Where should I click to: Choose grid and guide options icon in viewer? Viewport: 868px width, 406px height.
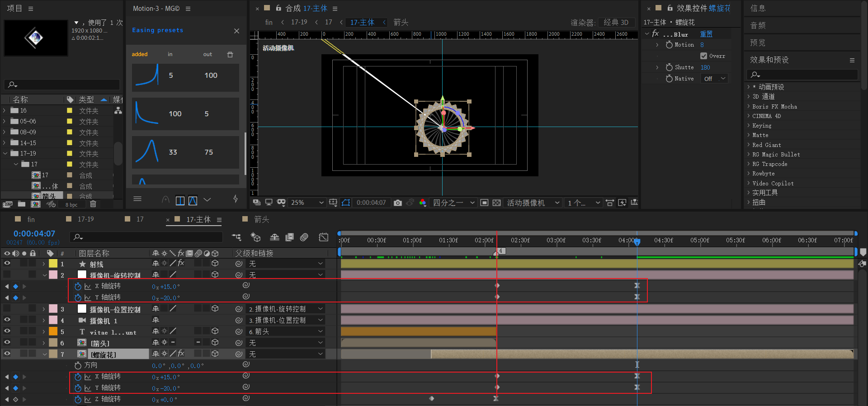pyautogui.click(x=333, y=203)
